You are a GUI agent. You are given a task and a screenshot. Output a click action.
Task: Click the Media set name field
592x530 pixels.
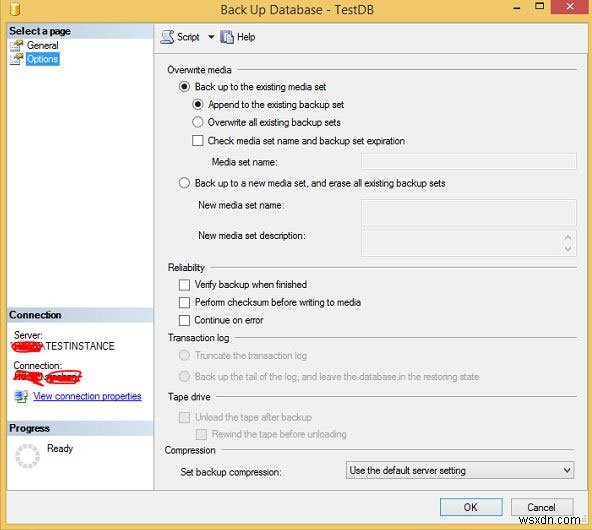click(x=469, y=161)
